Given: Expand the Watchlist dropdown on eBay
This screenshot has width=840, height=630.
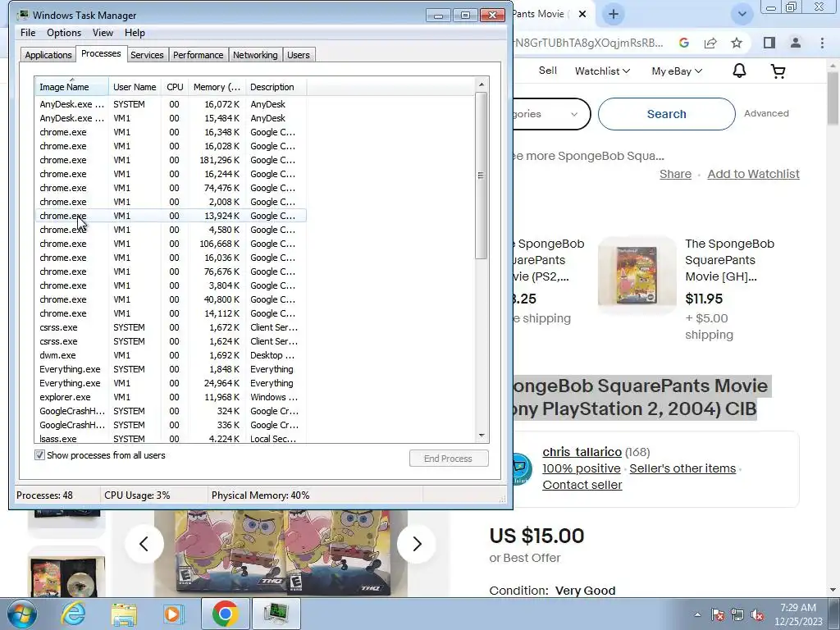Looking at the screenshot, I should [602, 71].
